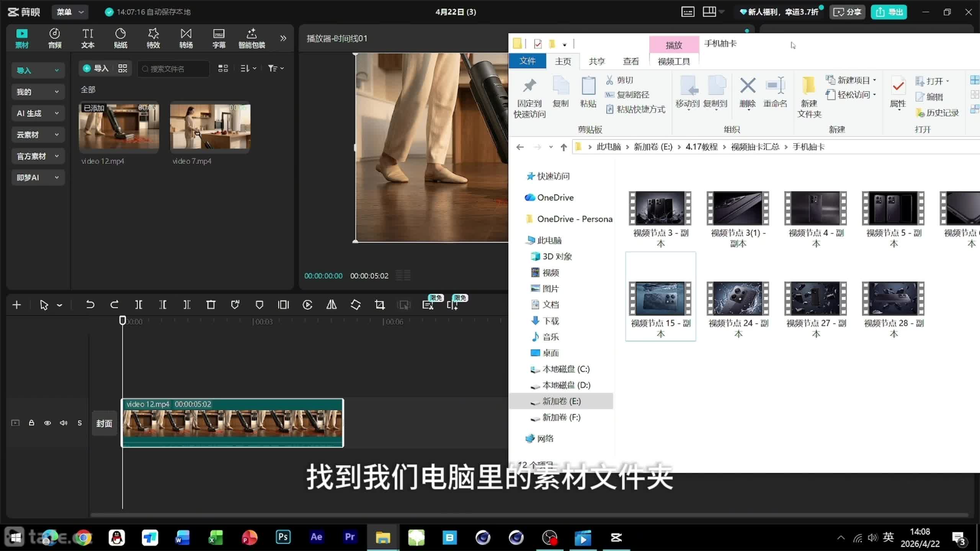
Task: Switch to the 视频工具 ribbon tab
Action: click(x=674, y=61)
